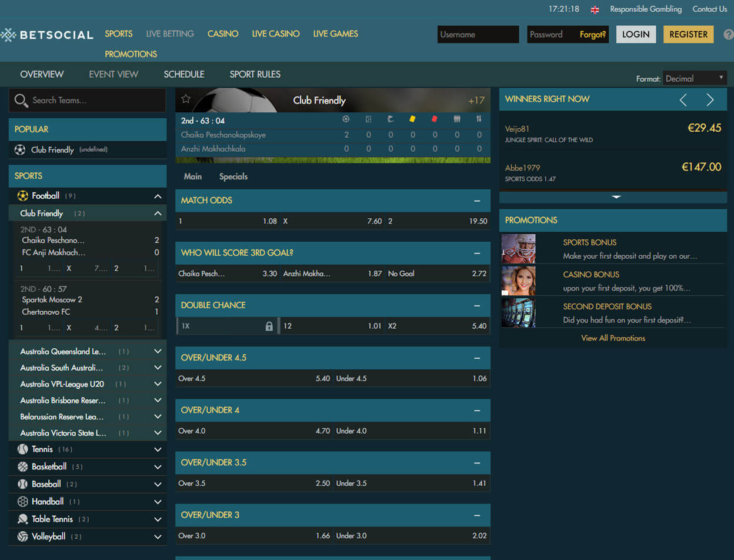Open the Second Deposit Bonus thumbnail
Image resolution: width=734 pixels, height=560 pixels.
(518, 312)
